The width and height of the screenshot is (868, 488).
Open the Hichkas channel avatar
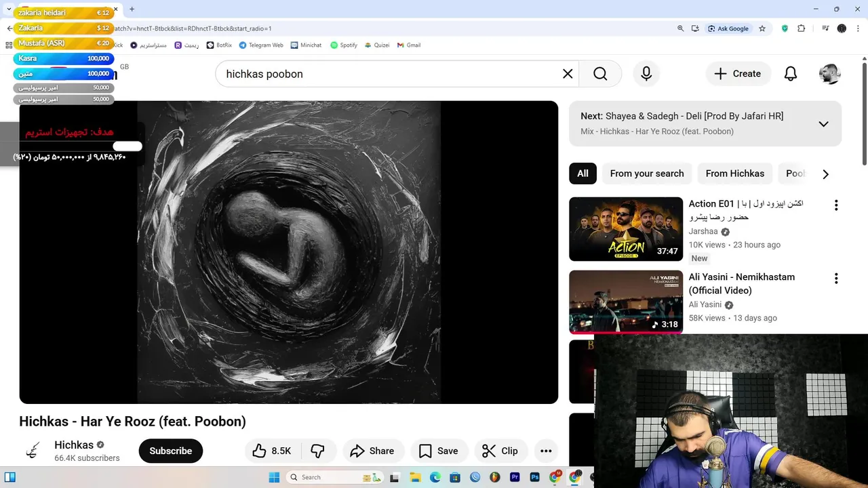coord(33,451)
